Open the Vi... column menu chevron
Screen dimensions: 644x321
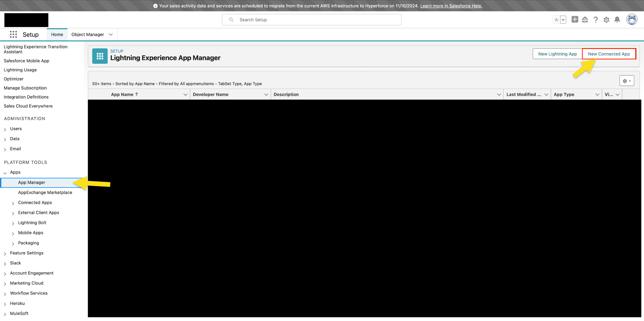[618, 95]
